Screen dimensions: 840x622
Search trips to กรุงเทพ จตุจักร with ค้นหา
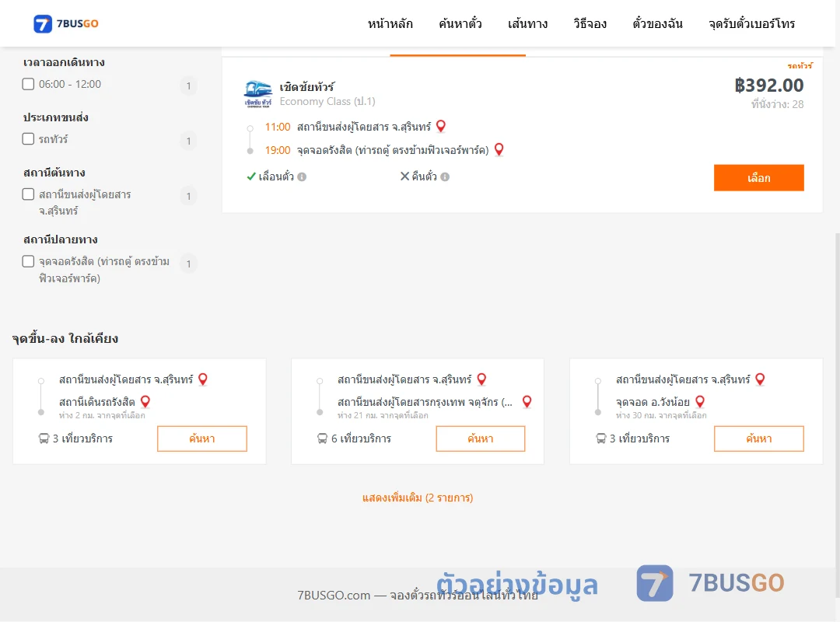click(x=481, y=439)
